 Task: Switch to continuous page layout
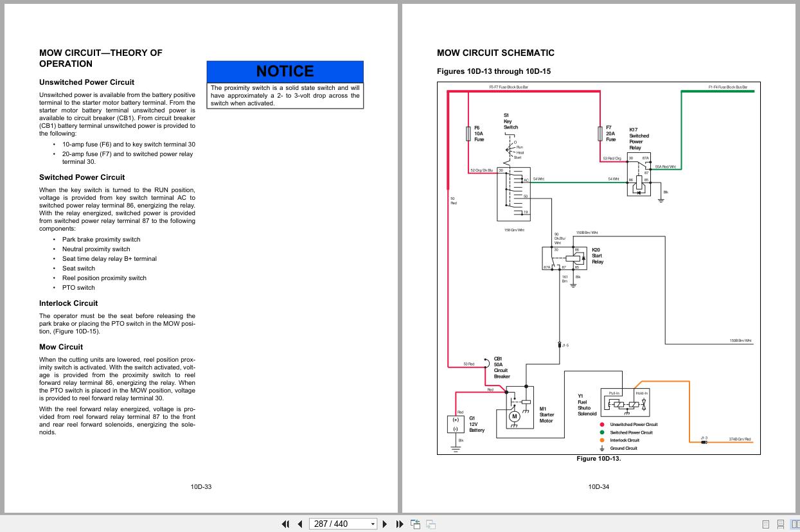click(781, 524)
